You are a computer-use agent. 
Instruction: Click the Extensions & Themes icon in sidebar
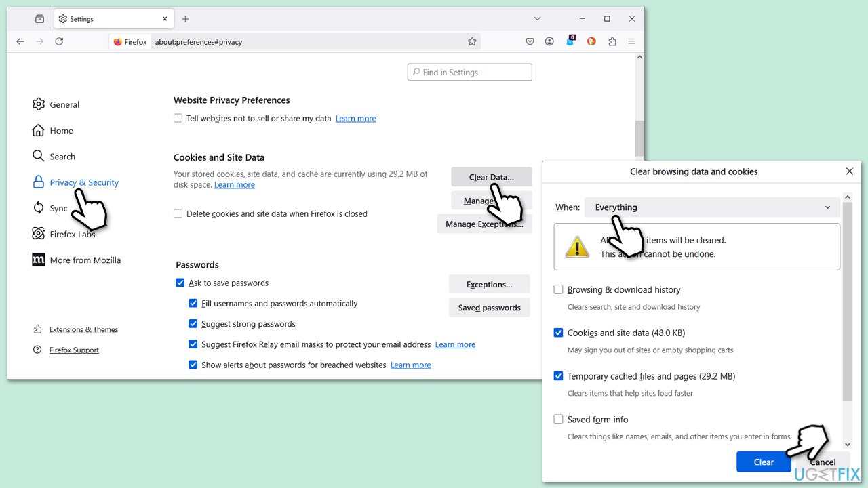(37, 329)
